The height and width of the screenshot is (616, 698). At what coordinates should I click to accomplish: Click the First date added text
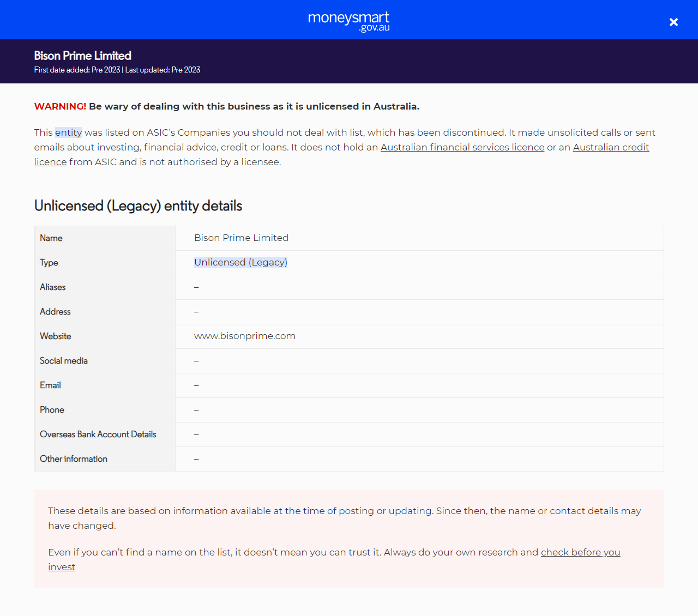[77, 70]
